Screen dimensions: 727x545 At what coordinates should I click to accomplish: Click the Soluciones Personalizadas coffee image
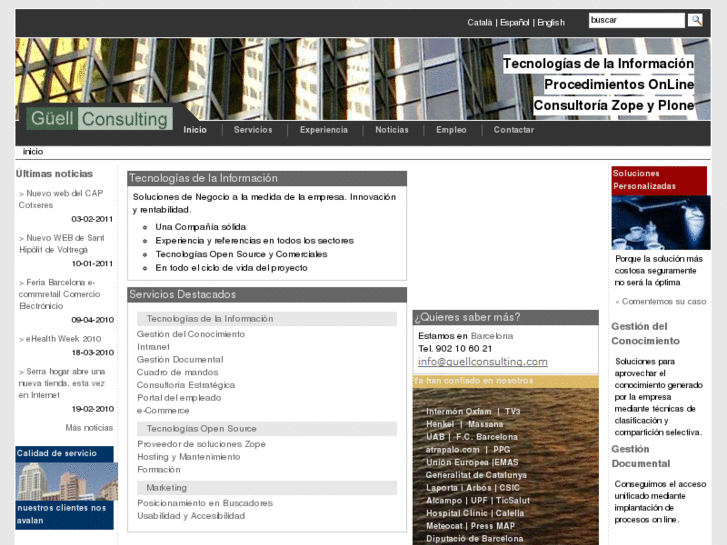661,223
